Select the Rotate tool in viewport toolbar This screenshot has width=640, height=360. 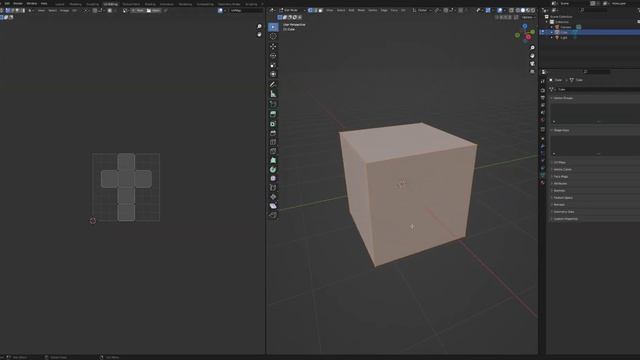click(273, 56)
